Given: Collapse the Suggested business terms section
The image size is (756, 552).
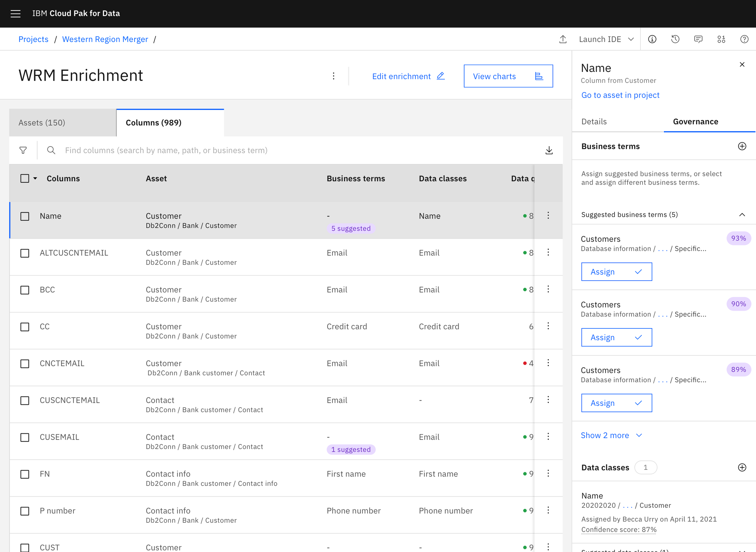Looking at the screenshot, I should (x=742, y=215).
